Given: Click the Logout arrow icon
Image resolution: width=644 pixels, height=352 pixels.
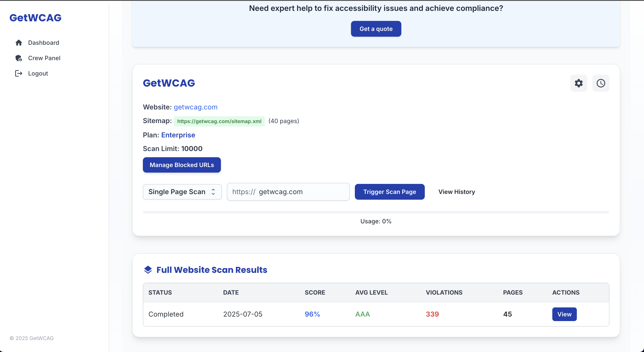Looking at the screenshot, I should pos(19,73).
